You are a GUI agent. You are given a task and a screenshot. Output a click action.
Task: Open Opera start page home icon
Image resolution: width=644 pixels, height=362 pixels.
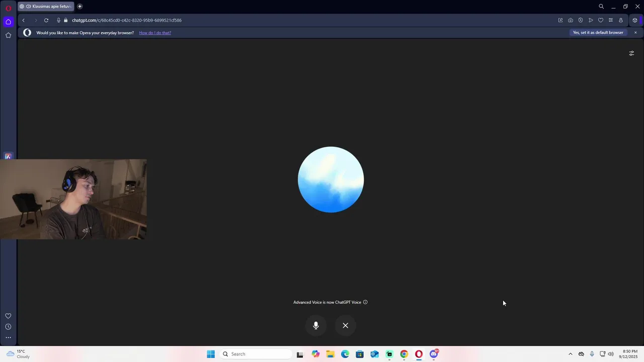pyautogui.click(x=8, y=22)
